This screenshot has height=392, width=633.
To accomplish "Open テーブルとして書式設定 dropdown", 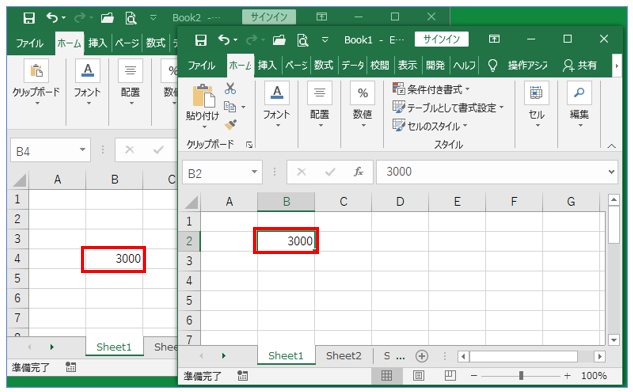I will pos(449,108).
